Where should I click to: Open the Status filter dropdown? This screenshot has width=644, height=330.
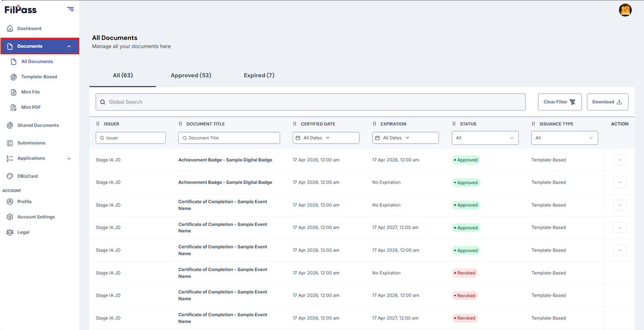485,138
